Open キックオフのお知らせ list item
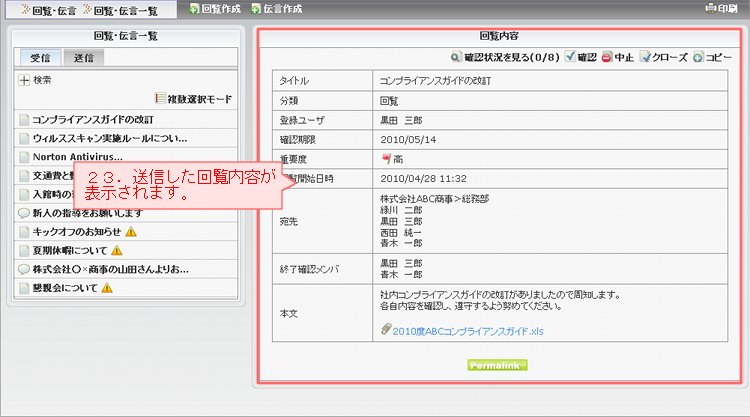This screenshot has width=750, height=417. coord(77,232)
